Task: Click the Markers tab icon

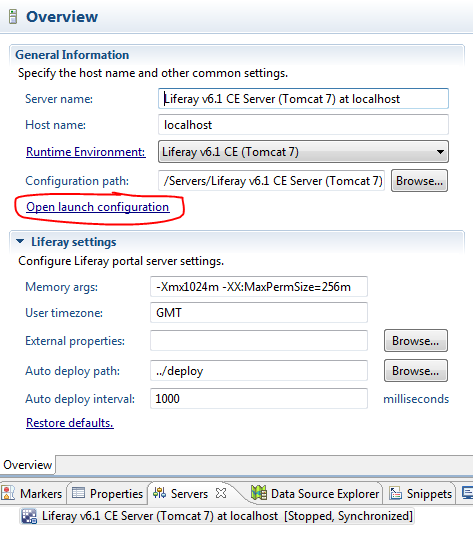Action: coord(8,493)
